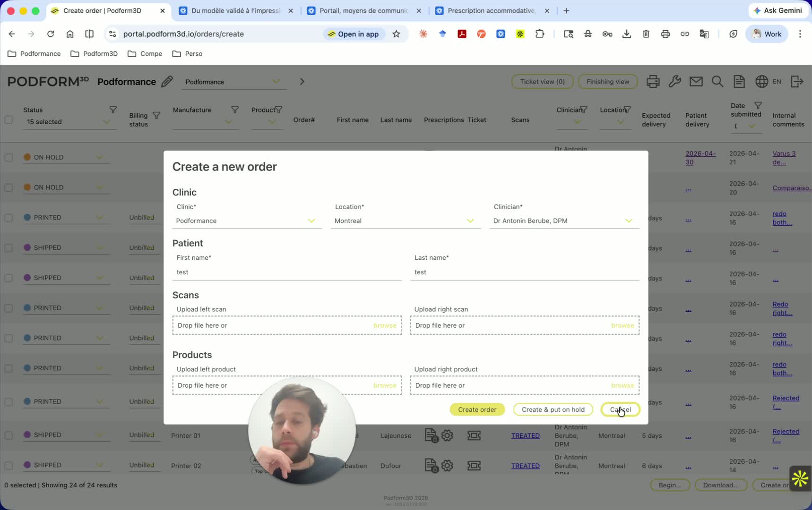The height and width of the screenshot is (510, 812).
Task: Open prescription icon in Dufour row
Action: 431,466
